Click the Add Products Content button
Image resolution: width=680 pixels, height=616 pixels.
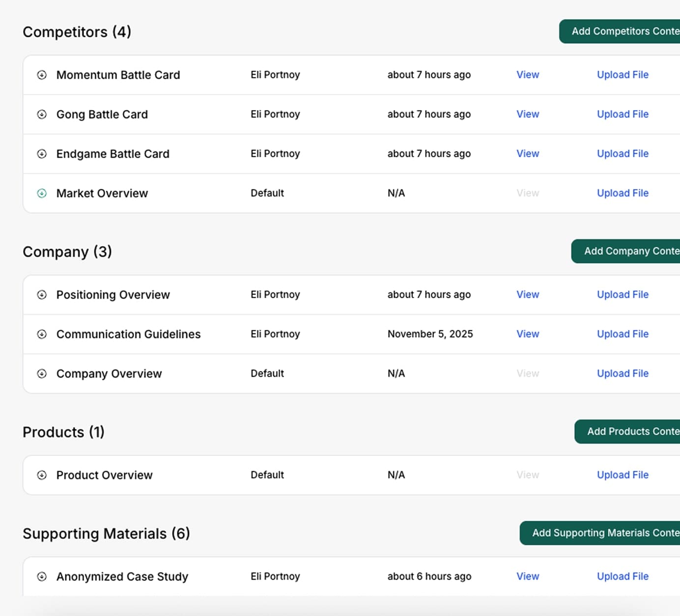coord(629,431)
